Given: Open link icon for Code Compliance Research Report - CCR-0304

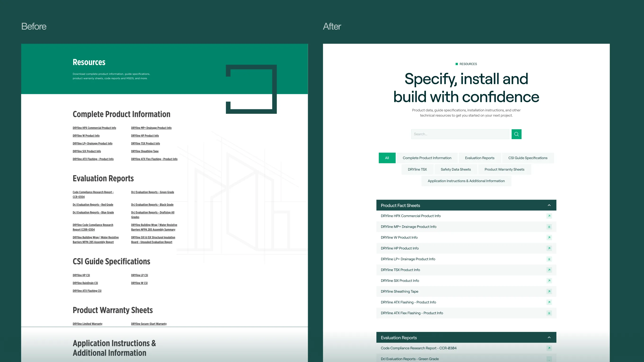Looking at the screenshot, I should [549, 348].
